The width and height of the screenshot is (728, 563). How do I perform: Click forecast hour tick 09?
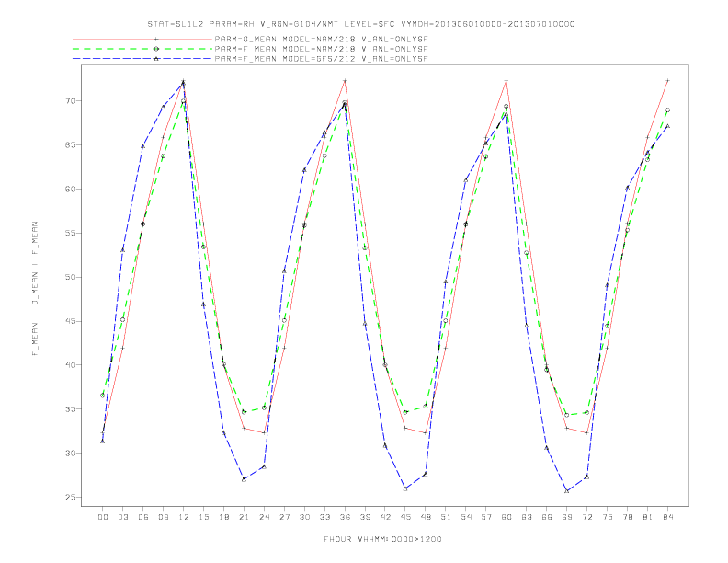pyautogui.click(x=163, y=517)
